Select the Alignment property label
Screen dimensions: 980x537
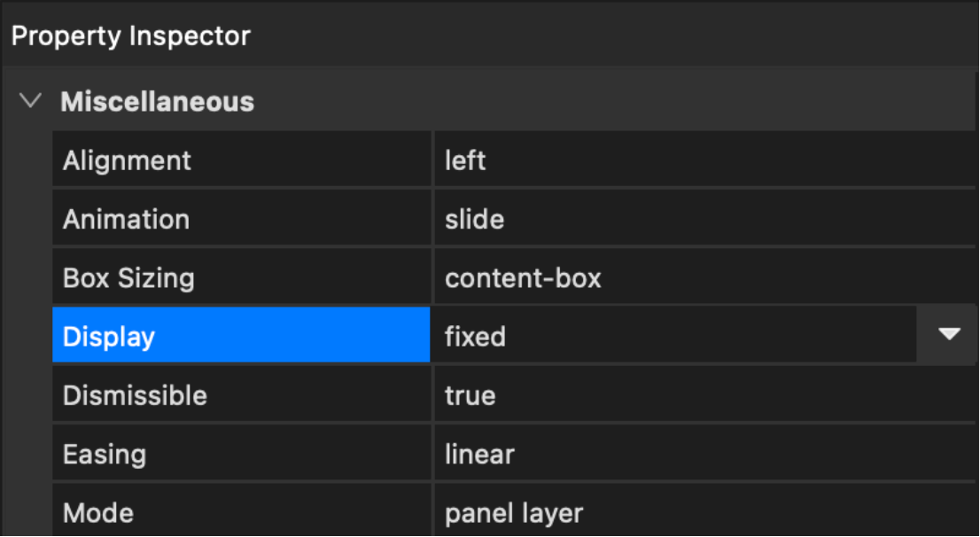(127, 160)
